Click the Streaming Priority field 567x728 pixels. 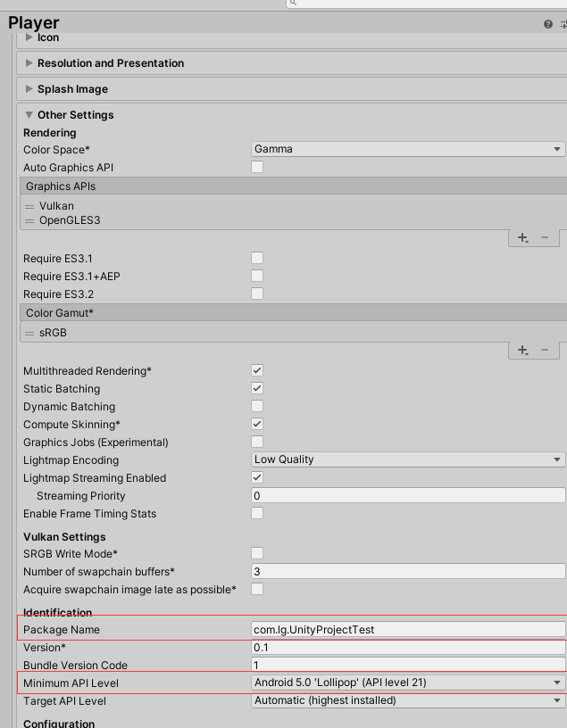[x=408, y=495]
